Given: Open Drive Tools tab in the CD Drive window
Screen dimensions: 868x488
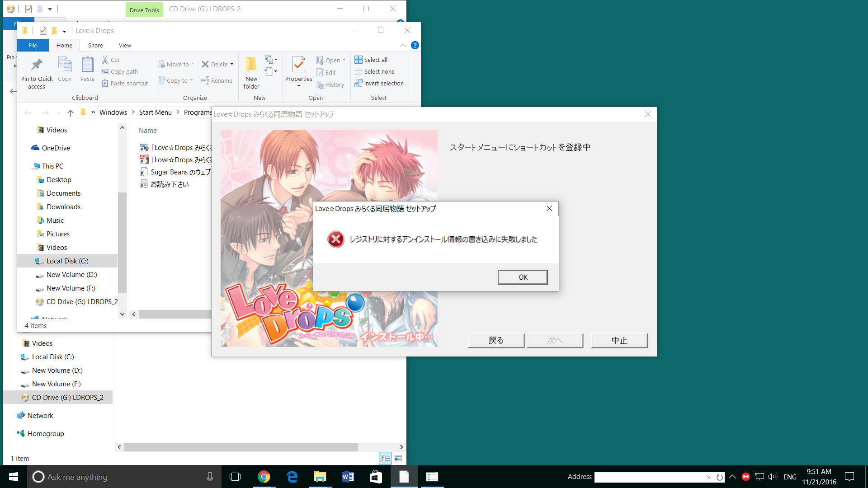Looking at the screenshot, I should coord(144,10).
